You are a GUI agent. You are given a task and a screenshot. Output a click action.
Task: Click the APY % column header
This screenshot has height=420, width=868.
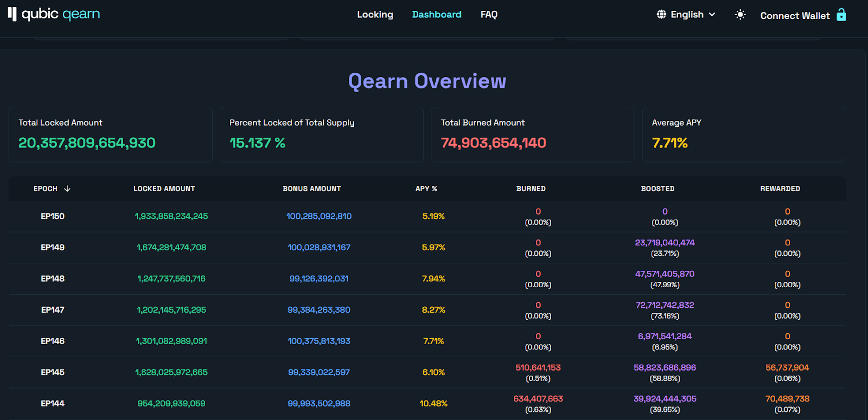426,189
